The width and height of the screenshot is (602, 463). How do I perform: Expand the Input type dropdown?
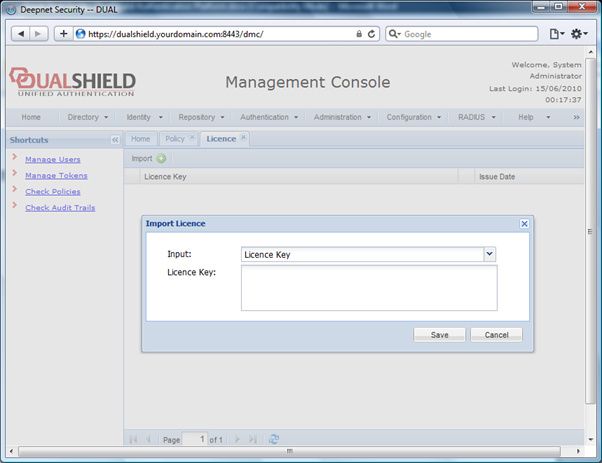pyautogui.click(x=489, y=254)
